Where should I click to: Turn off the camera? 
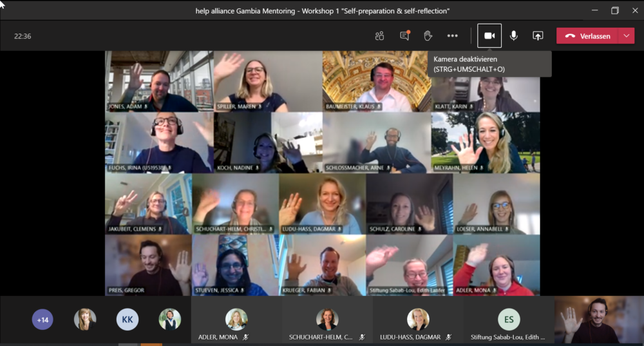pyautogui.click(x=489, y=36)
